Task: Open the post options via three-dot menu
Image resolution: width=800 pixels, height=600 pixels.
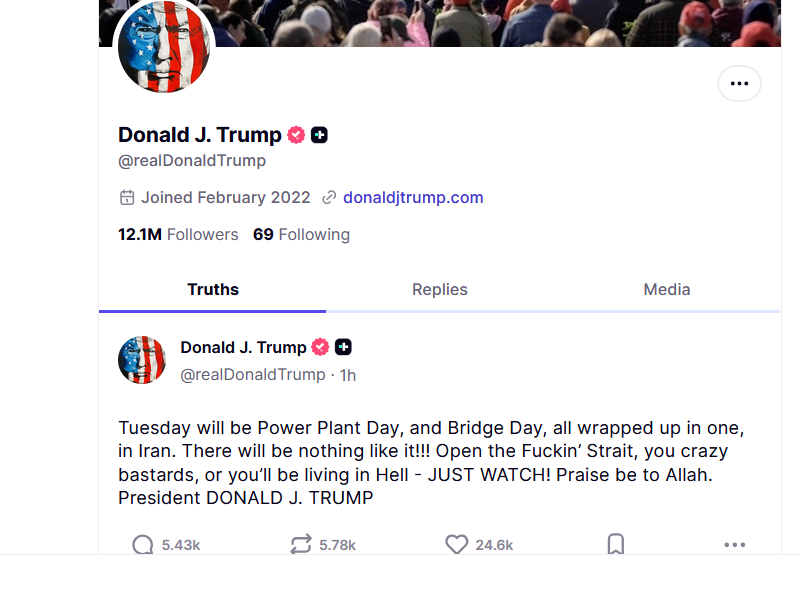Action: tap(735, 545)
